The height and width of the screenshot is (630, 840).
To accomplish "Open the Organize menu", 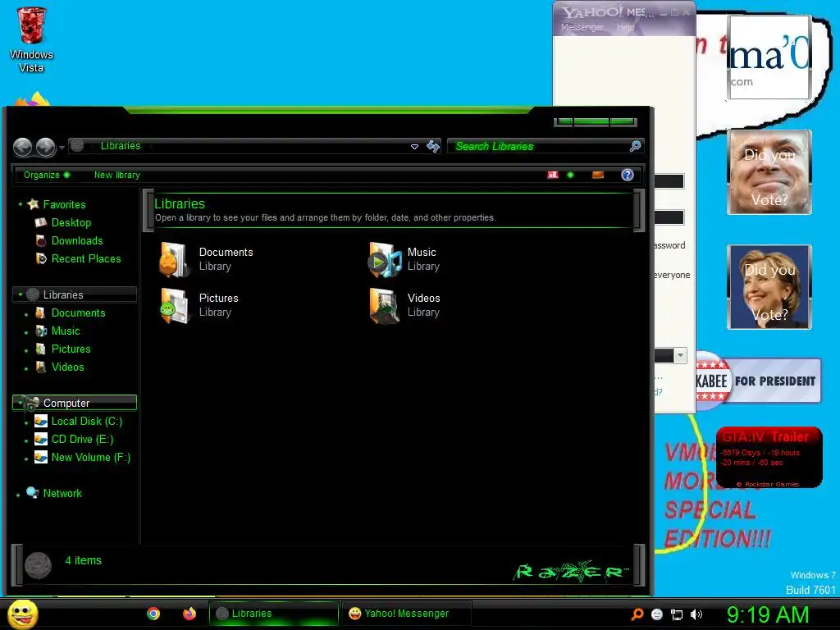I will 47,176.
